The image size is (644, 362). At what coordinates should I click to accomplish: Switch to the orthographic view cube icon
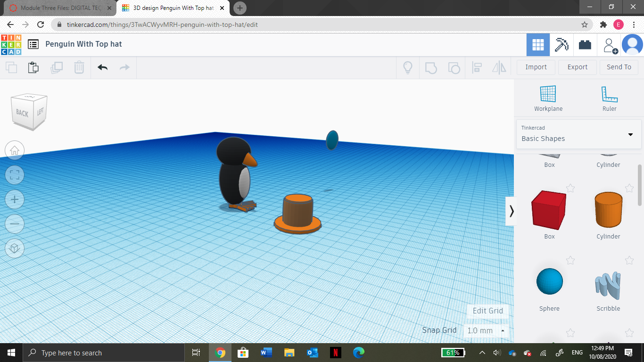(15, 248)
